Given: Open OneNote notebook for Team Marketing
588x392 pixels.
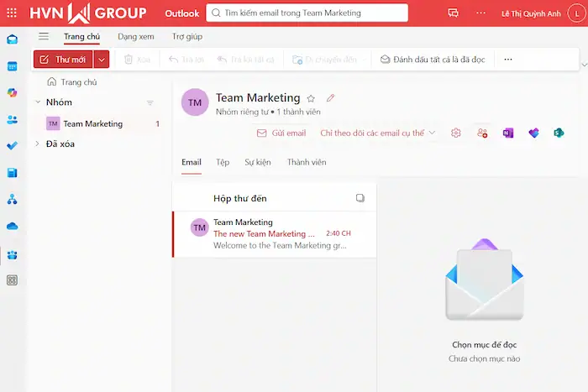Looking at the screenshot, I should 508,133.
